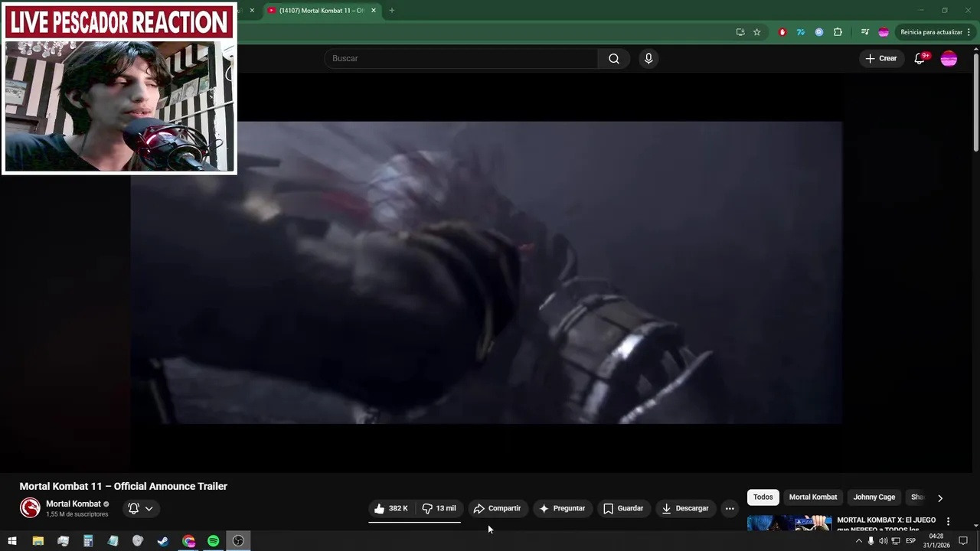Click the install app icon in address bar
Image resolution: width=980 pixels, height=551 pixels.
[x=740, y=32]
